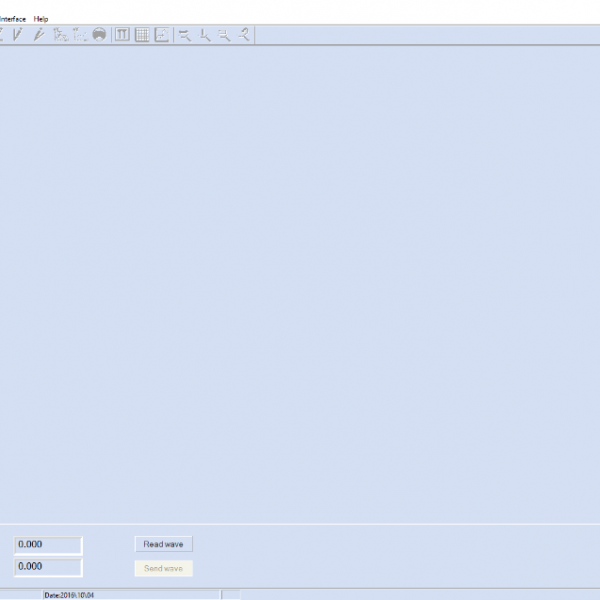The image size is (600, 600).
Task: Click the second magnifier zoom icon
Action: tap(205, 35)
